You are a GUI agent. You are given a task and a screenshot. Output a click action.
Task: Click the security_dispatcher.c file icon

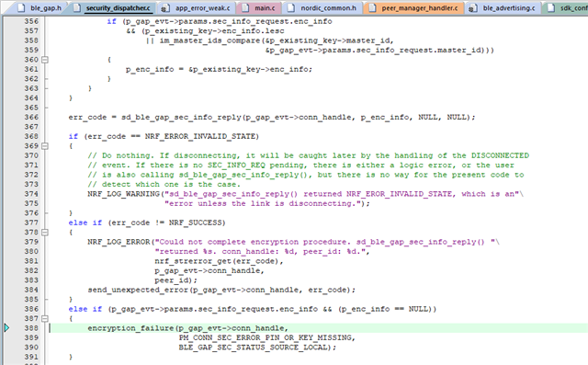point(77,8)
